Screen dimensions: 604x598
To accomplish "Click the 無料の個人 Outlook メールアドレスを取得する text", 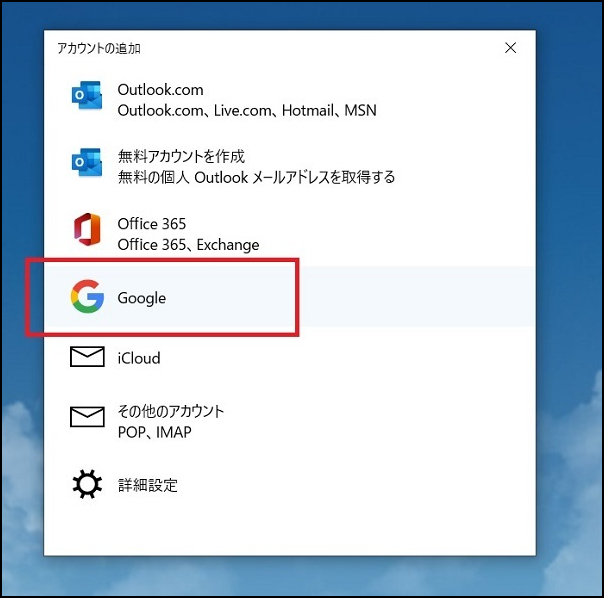I will (256, 177).
